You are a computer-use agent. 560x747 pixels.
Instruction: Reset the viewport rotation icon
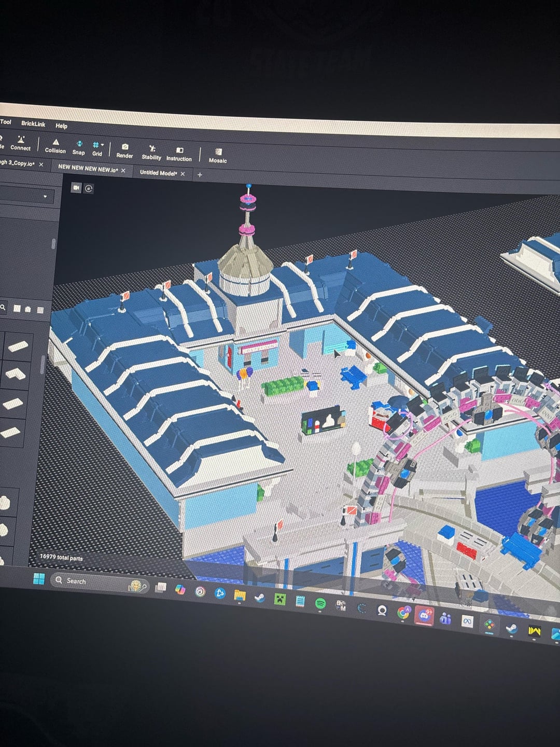coord(89,188)
